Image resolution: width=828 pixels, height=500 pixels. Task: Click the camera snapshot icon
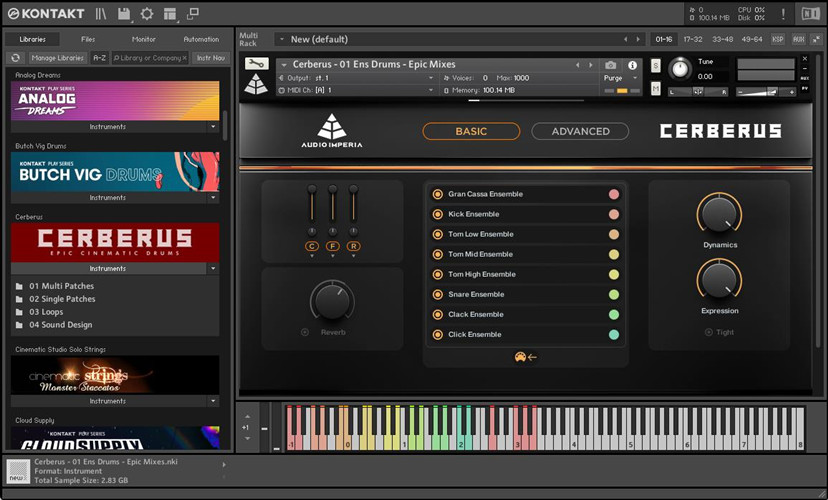[611, 65]
